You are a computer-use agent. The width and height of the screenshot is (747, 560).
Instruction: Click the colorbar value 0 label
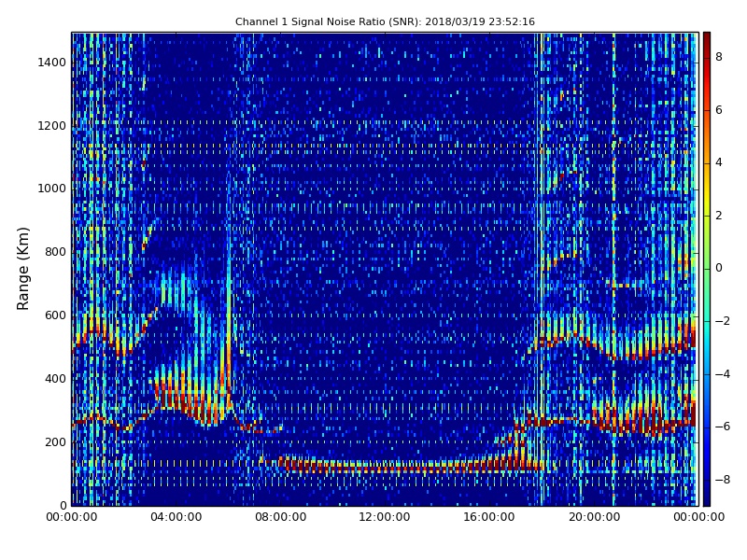pyautogui.click(x=719, y=268)
